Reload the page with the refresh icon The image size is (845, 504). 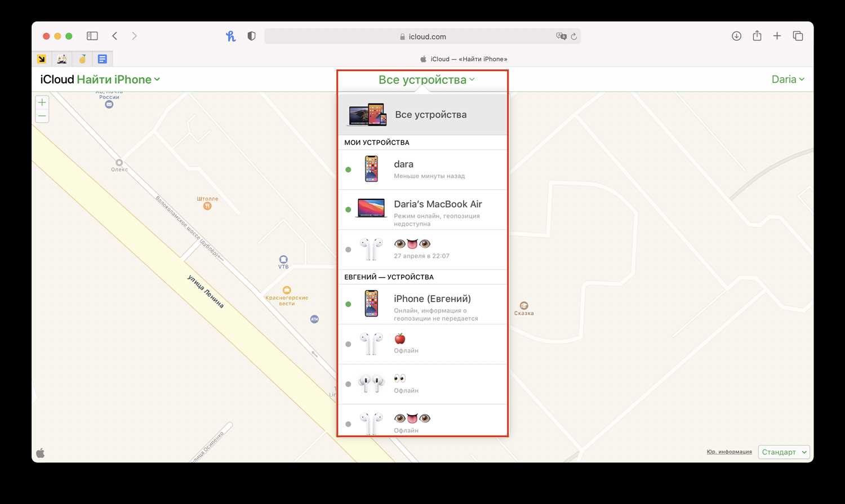pos(574,37)
